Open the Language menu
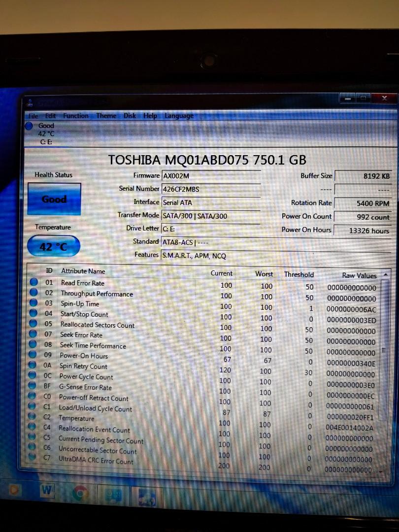This screenshot has width=399, height=532. pyautogui.click(x=179, y=116)
